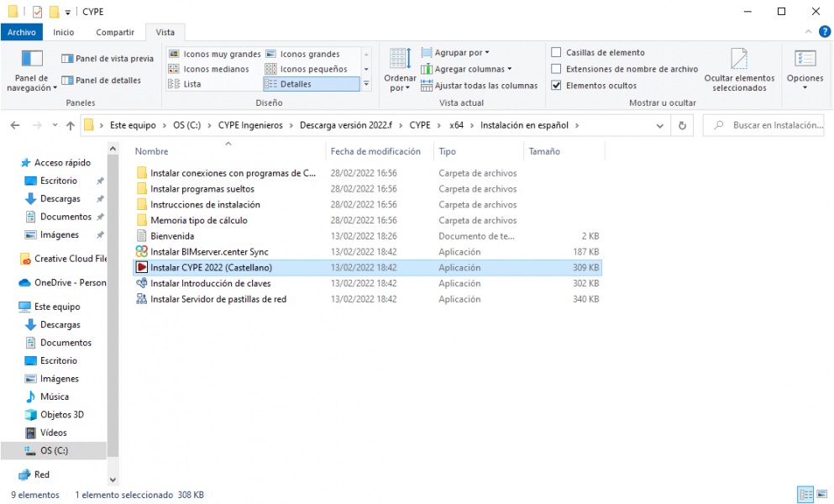Toggle Extensiones de nombre de archivo checkbox
The height and width of the screenshot is (504, 834).
(556, 69)
